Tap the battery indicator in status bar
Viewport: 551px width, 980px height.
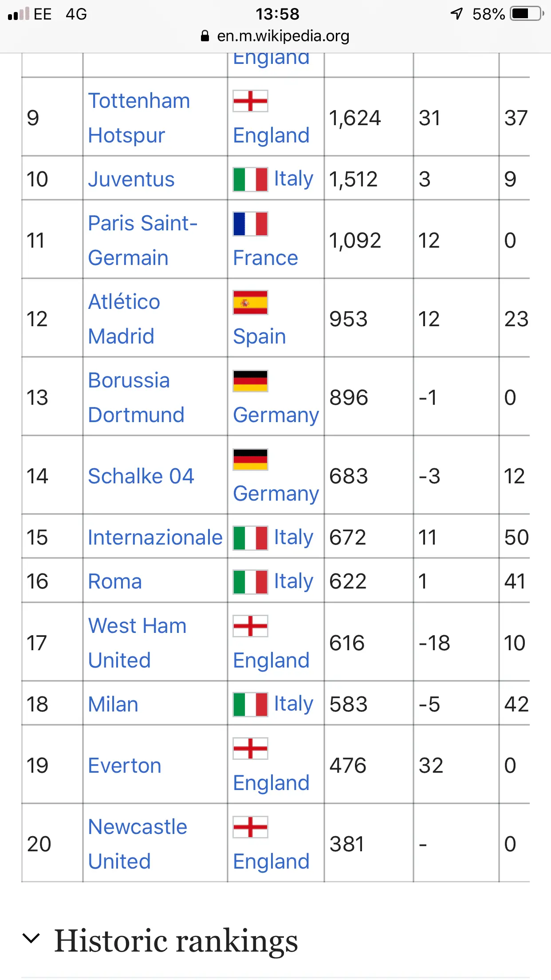pos(527,14)
